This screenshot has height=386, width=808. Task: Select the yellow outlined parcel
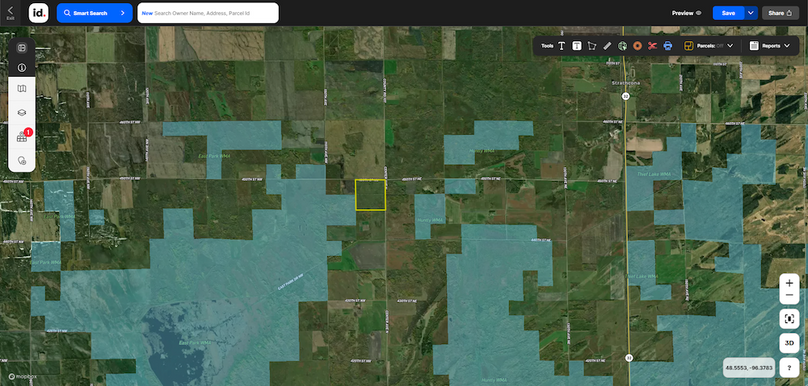click(371, 195)
